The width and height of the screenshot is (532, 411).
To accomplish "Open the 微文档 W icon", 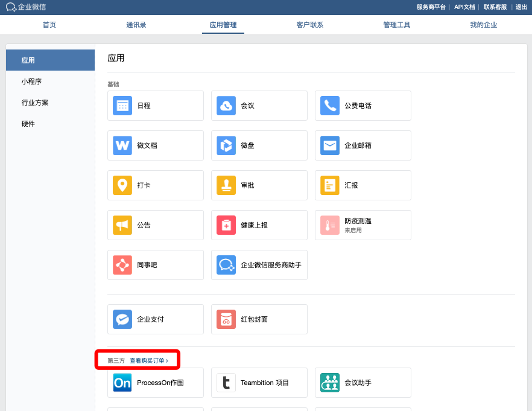I will 122,145.
